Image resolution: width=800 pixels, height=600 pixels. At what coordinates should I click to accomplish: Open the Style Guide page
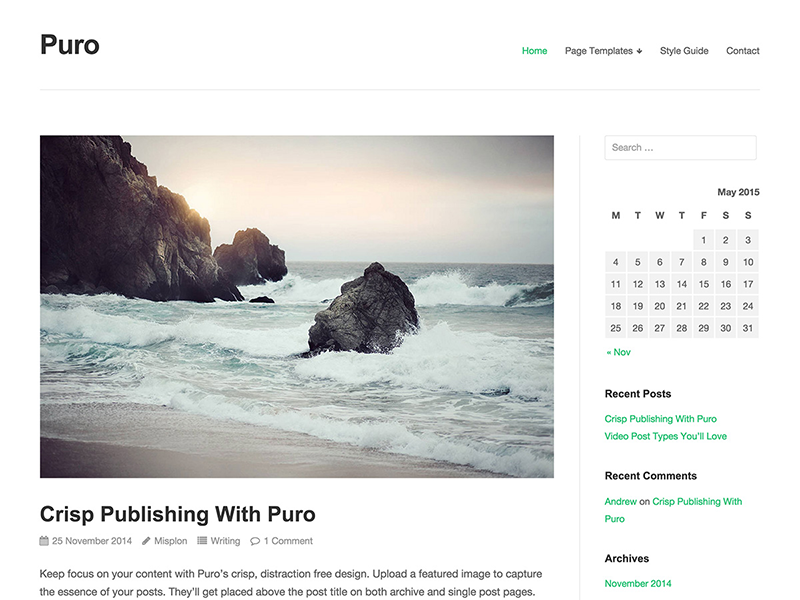tap(684, 50)
